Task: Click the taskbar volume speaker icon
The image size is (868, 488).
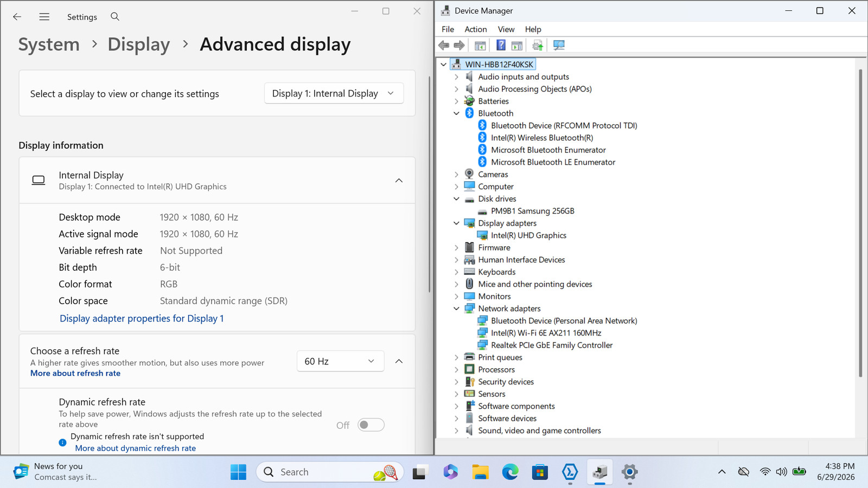Action: (781, 472)
